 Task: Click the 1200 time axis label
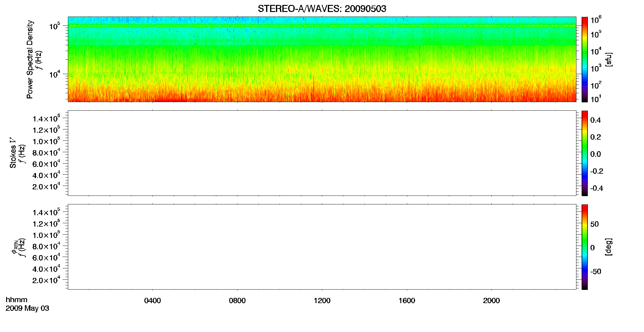[322, 301]
